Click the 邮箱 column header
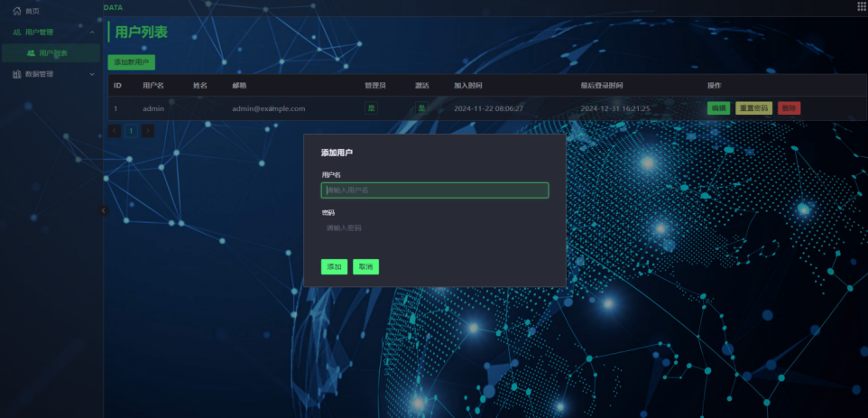 pyautogui.click(x=239, y=86)
